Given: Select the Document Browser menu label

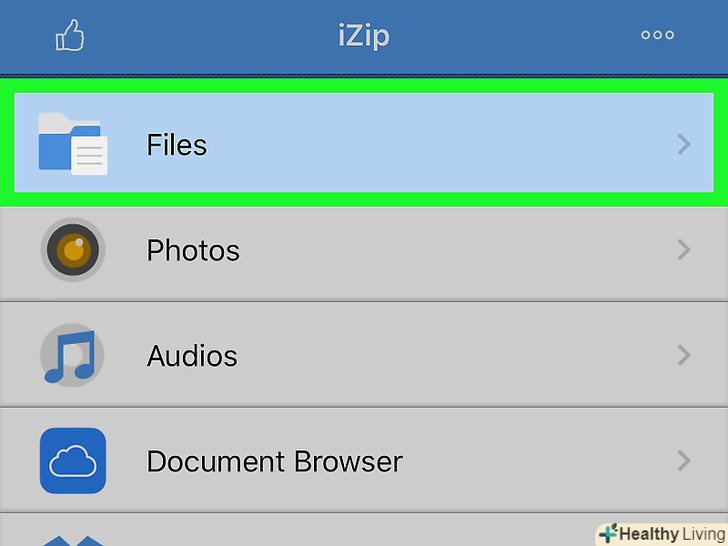Looking at the screenshot, I should [x=274, y=461].
